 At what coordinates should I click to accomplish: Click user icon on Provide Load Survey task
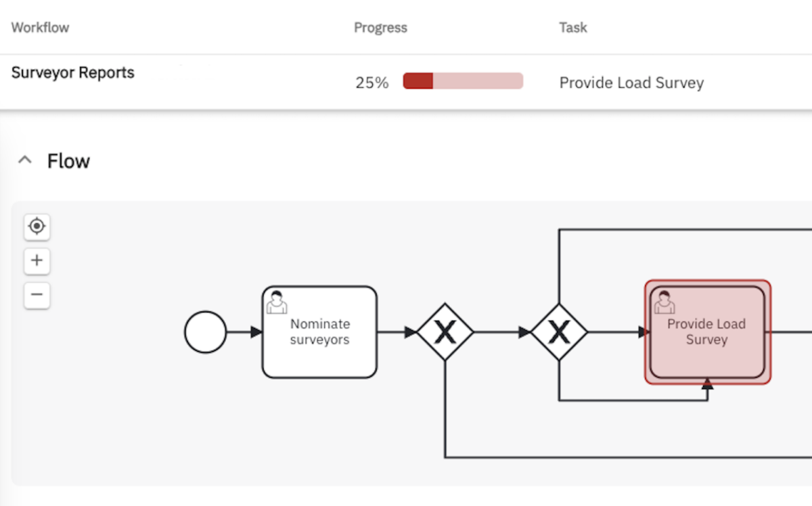tap(664, 302)
